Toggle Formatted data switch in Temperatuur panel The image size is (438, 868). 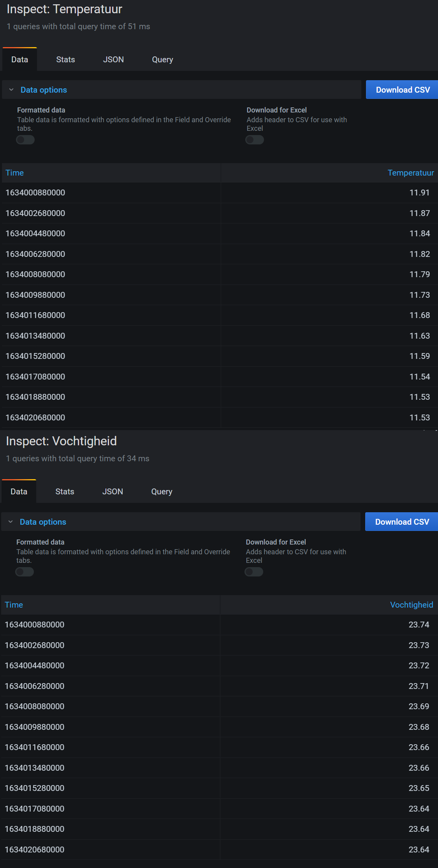(x=25, y=140)
